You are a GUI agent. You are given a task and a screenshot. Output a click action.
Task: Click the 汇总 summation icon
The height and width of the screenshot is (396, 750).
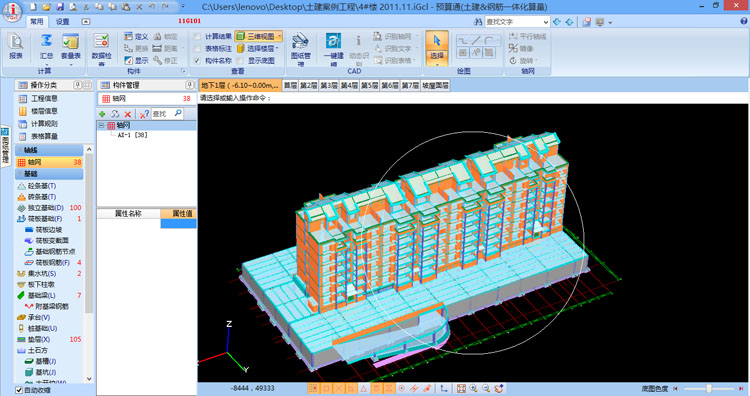pos(46,40)
